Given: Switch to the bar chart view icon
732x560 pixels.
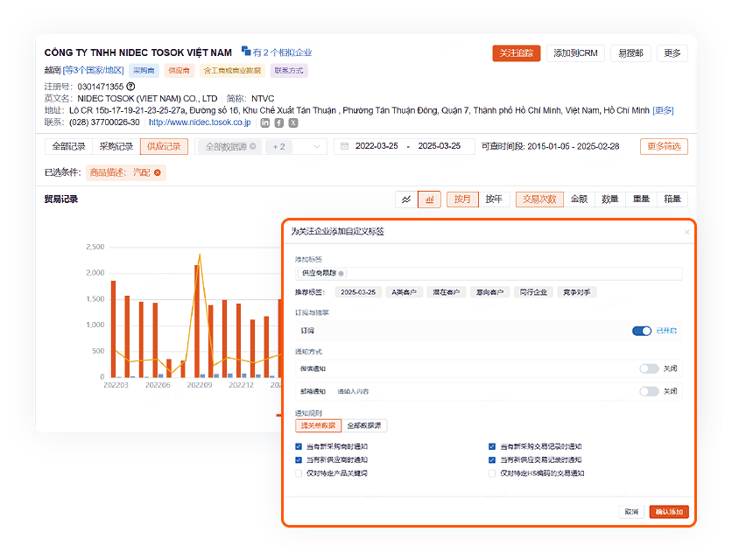Looking at the screenshot, I should click(429, 199).
